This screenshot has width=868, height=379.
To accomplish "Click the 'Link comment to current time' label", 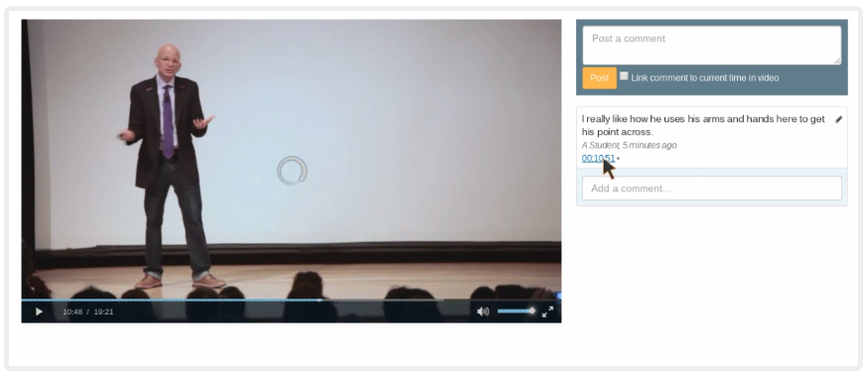I will [x=705, y=78].
